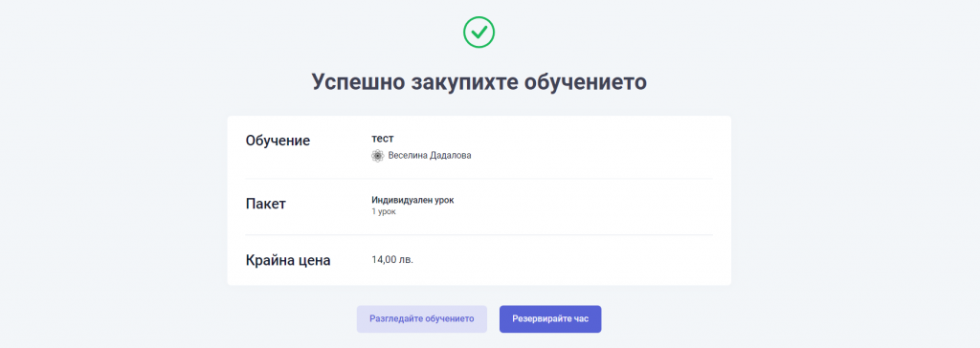Click the Обучение row label
Screen dimensions: 980x348
point(278,141)
